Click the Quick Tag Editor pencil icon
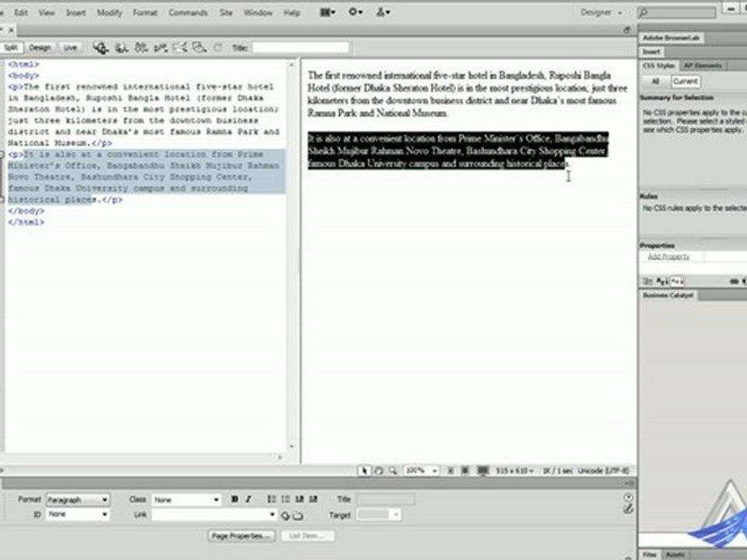 point(629,509)
